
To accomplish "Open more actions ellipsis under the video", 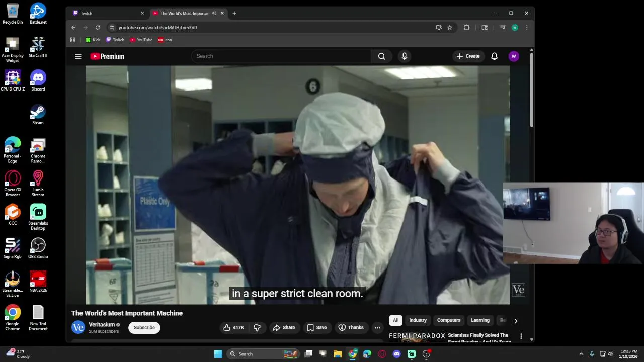I will 377,328.
